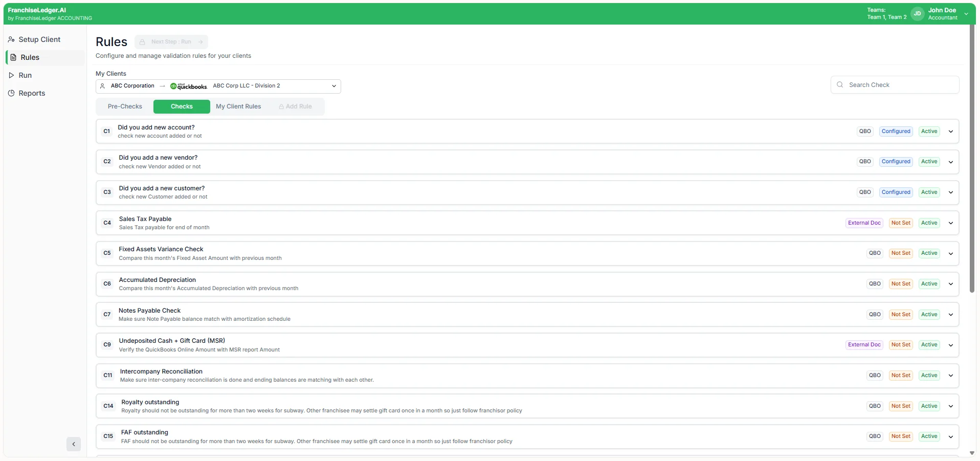The image size is (980, 461).
Task: Select the Setup Client icon in sidebar
Action: tap(11, 39)
